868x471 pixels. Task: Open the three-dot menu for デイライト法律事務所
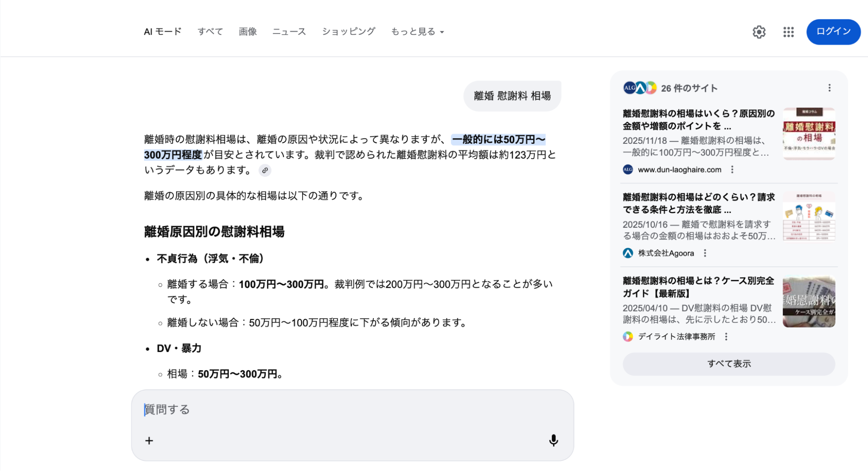click(x=726, y=336)
